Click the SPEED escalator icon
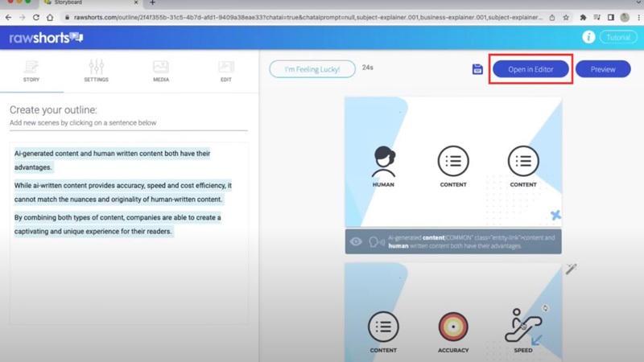The image size is (644, 362). pos(523,325)
